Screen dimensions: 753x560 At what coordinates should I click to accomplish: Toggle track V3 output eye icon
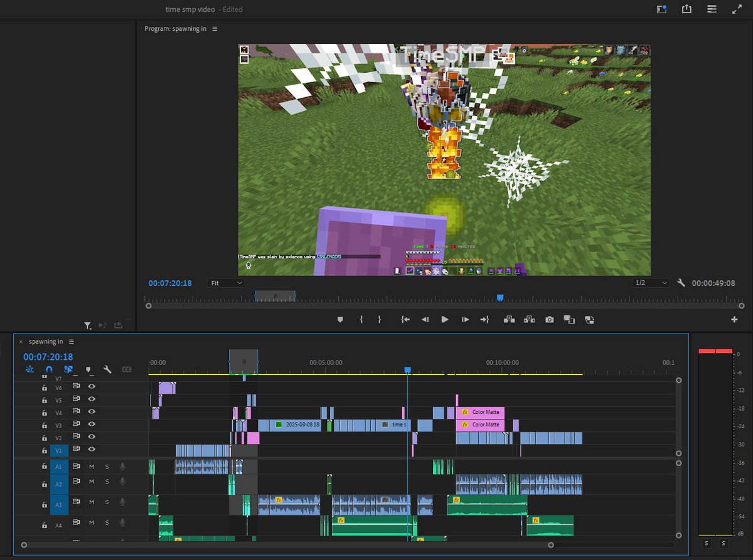[x=92, y=424]
